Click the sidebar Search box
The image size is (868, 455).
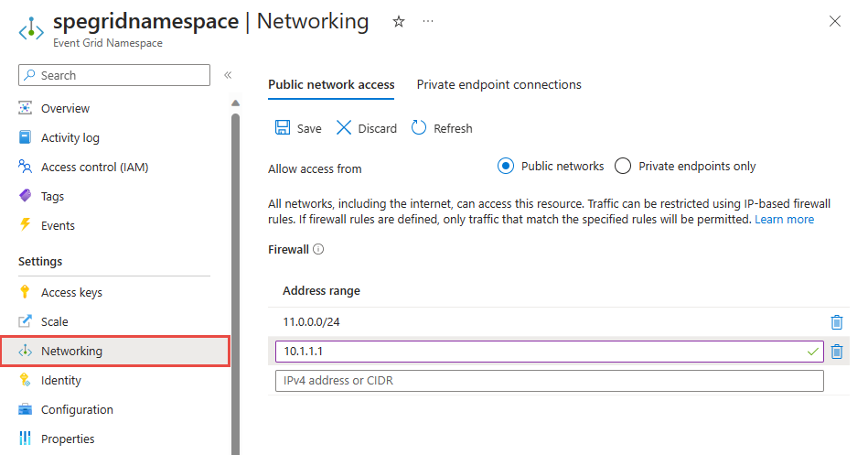tap(114, 75)
